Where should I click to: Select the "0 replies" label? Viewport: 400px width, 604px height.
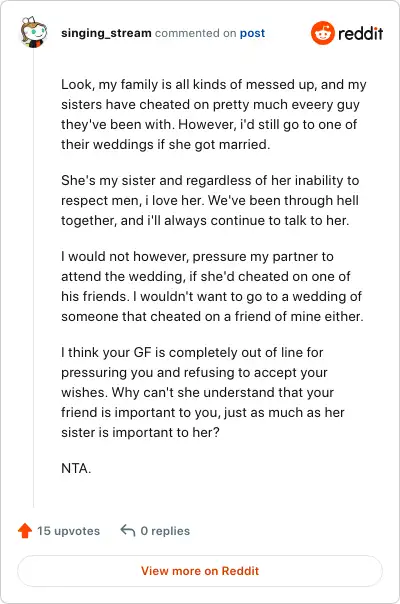click(165, 531)
